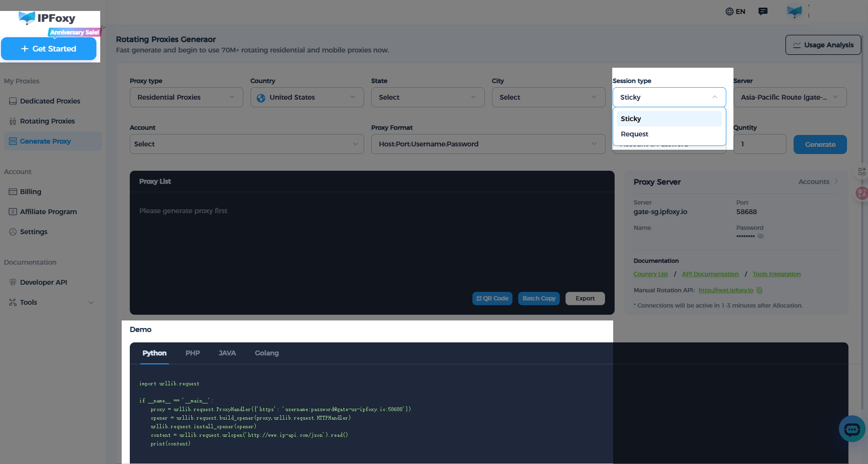Open the Country dropdown
The height and width of the screenshot is (464, 868).
307,97
